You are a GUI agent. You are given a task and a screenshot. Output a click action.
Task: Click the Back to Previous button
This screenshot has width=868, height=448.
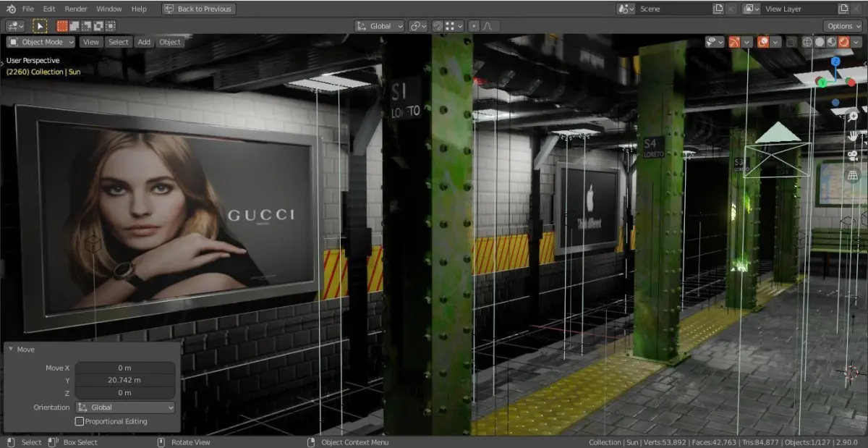(199, 9)
